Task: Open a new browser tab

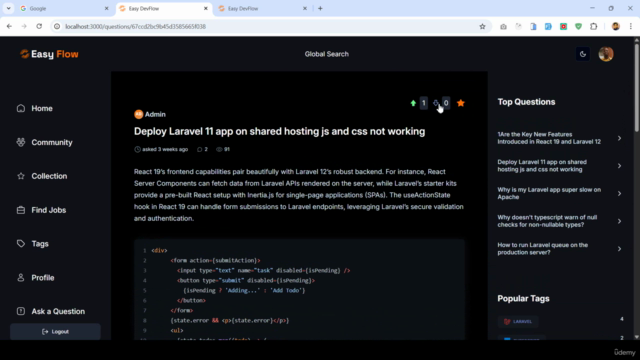Action: pyautogui.click(x=320, y=9)
